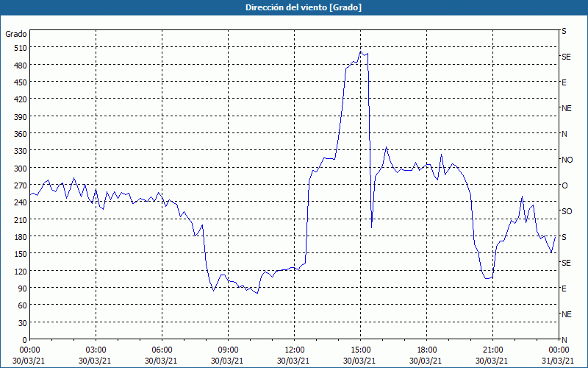Viewport: 588px width, 368px height.
Task: Click the 240 degree axis label
Action: pos(21,202)
